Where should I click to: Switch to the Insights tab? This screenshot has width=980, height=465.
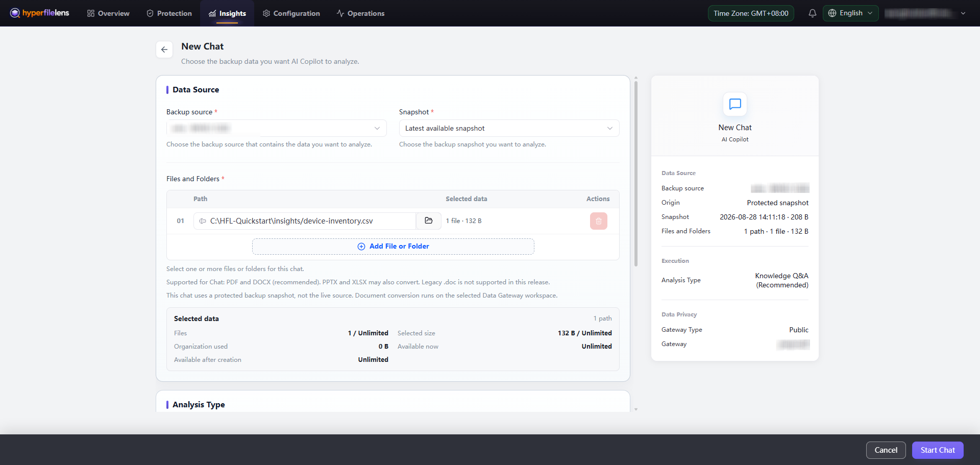coord(228,13)
